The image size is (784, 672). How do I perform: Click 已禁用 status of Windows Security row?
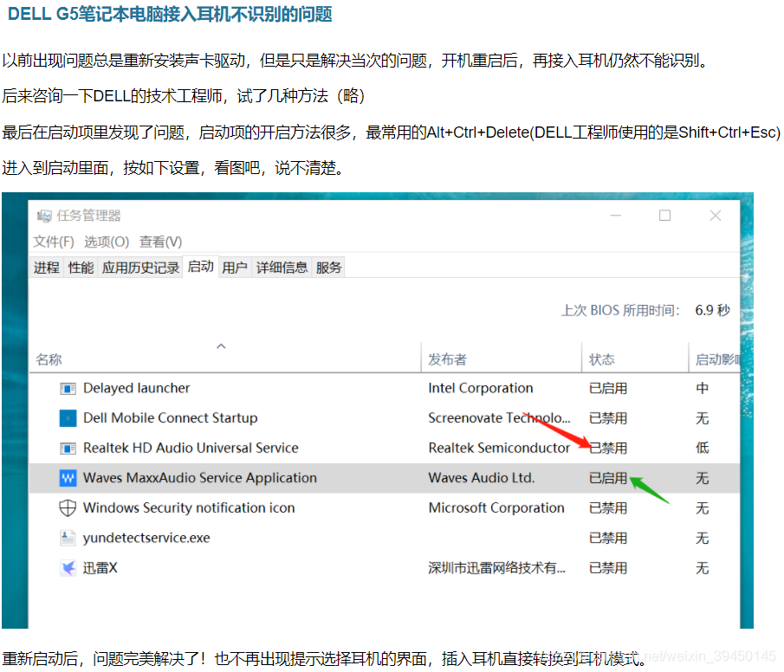608,508
